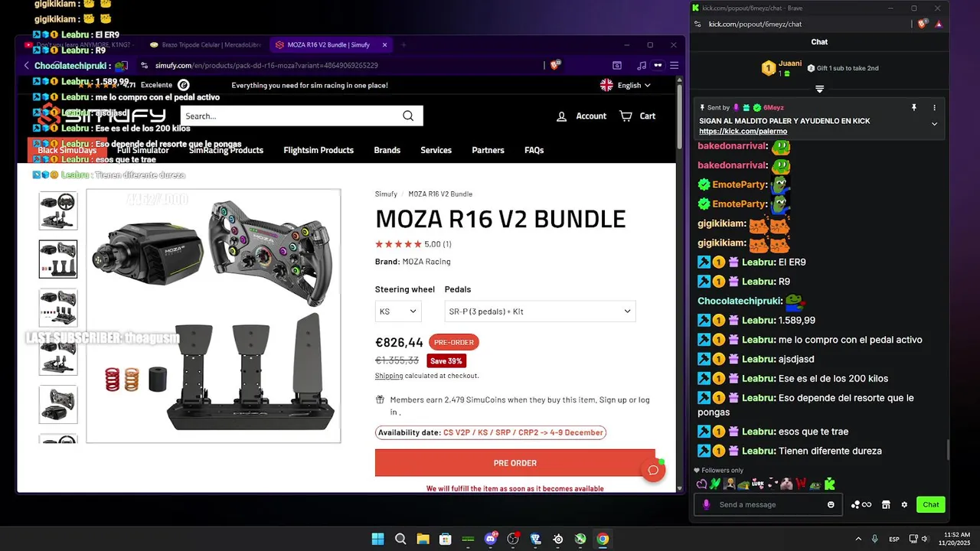This screenshot has width=980, height=551.
Task: Select the second product thumbnail image
Action: click(x=58, y=259)
